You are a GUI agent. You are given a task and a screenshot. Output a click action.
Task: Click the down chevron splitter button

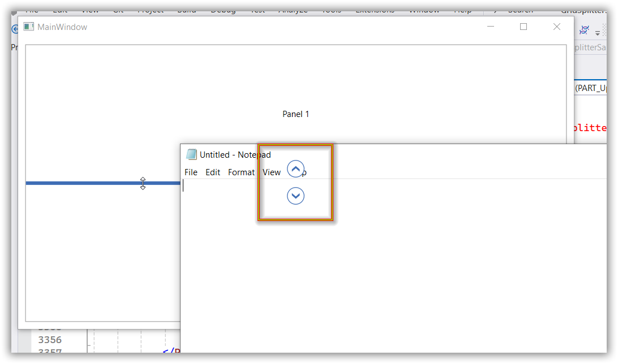295,196
